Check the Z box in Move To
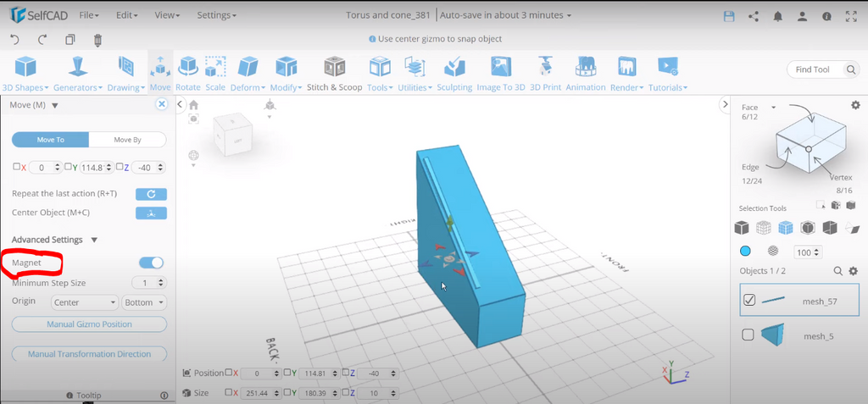 tap(119, 167)
